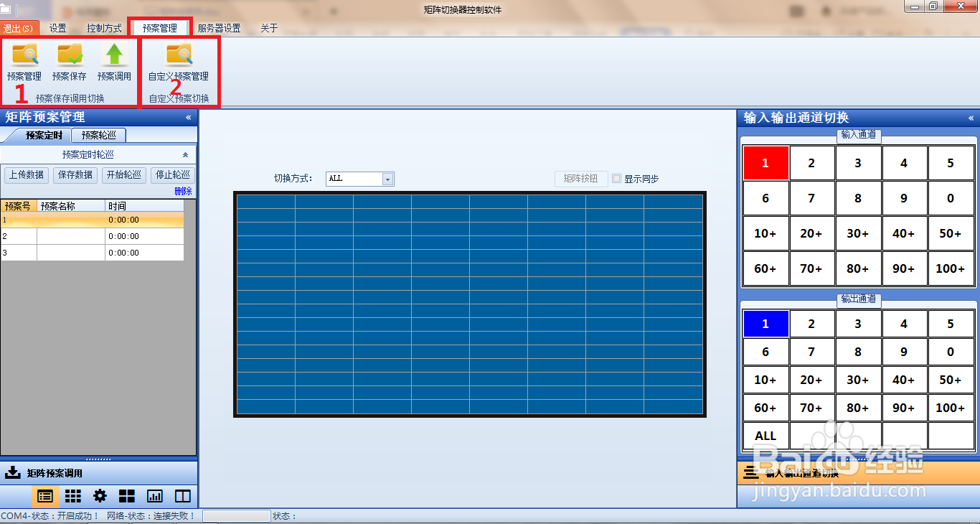Click the 预案调用 green arrow icon
Image resolution: width=980 pixels, height=524 pixels.
point(115,55)
